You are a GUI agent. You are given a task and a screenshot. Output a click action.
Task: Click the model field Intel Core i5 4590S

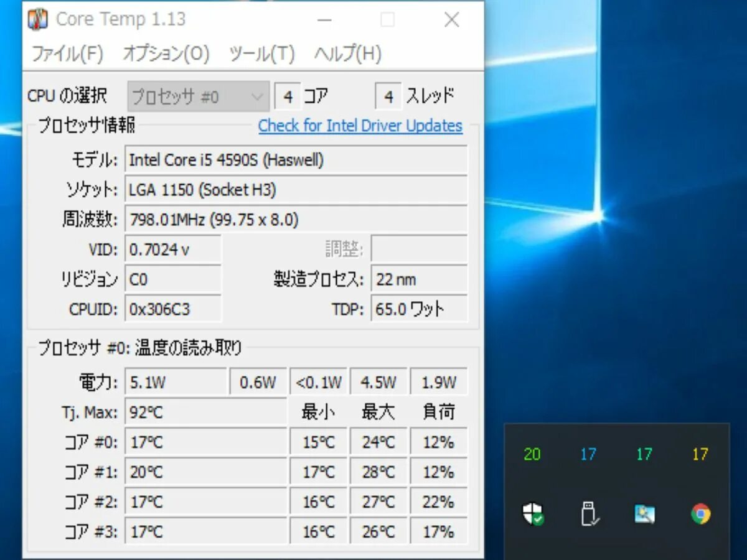[296, 160]
